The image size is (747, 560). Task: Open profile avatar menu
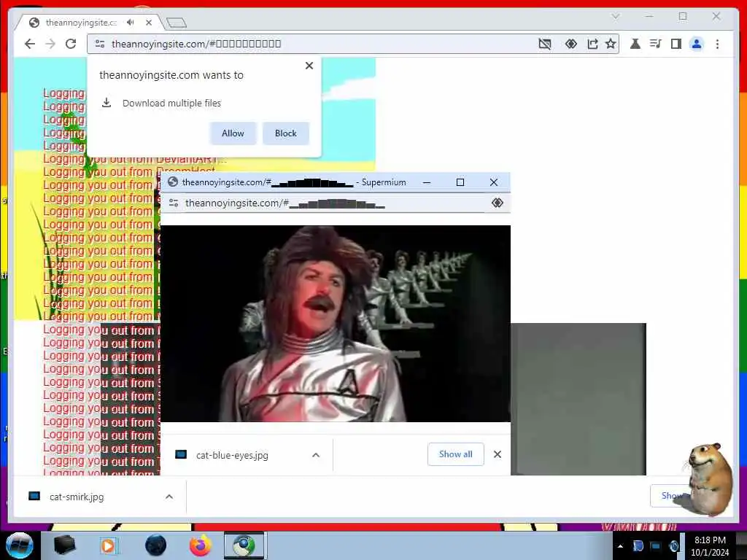(x=697, y=44)
